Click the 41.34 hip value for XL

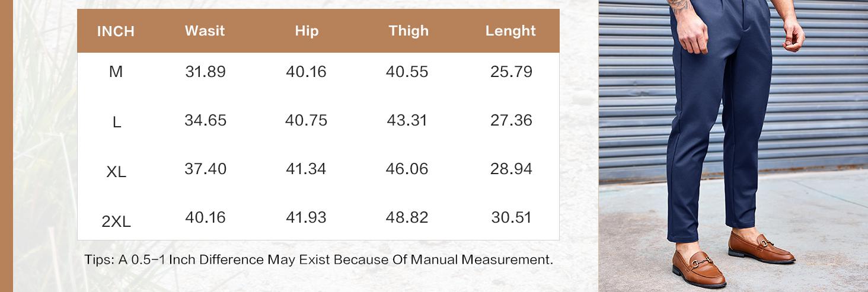[306, 169]
